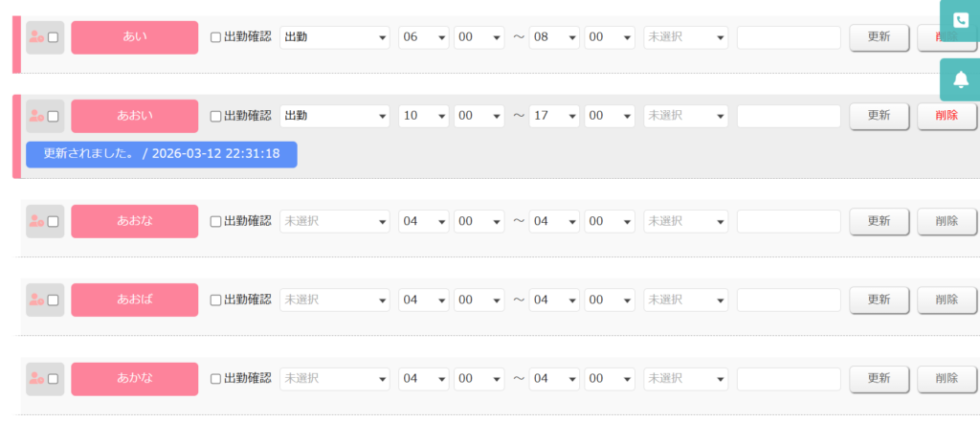Enable 出勤確認 for あかな
The image size is (980, 423).
[x=215, y=379]
